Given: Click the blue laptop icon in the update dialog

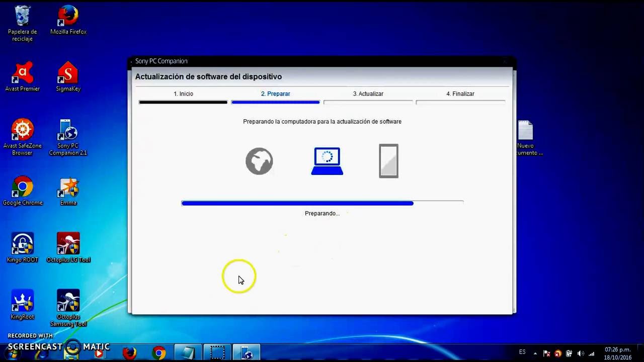Looking at the screenshot, I should tap(327, 161).
